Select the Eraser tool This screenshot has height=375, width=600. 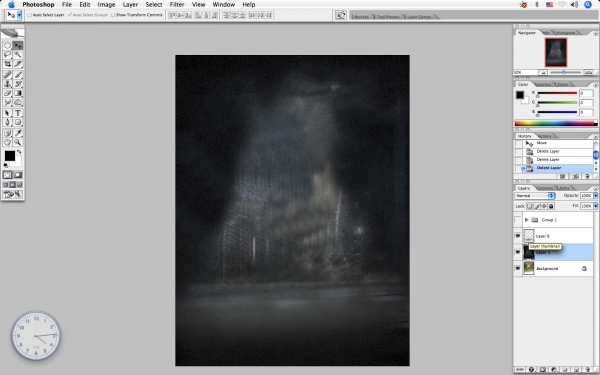[7, 93]
